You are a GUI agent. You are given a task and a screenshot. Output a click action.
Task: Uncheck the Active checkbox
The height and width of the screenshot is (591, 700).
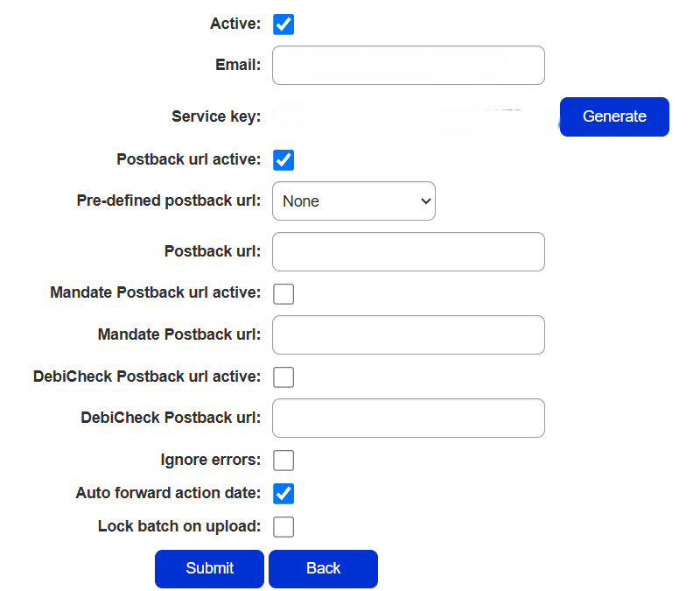point(283,24)
